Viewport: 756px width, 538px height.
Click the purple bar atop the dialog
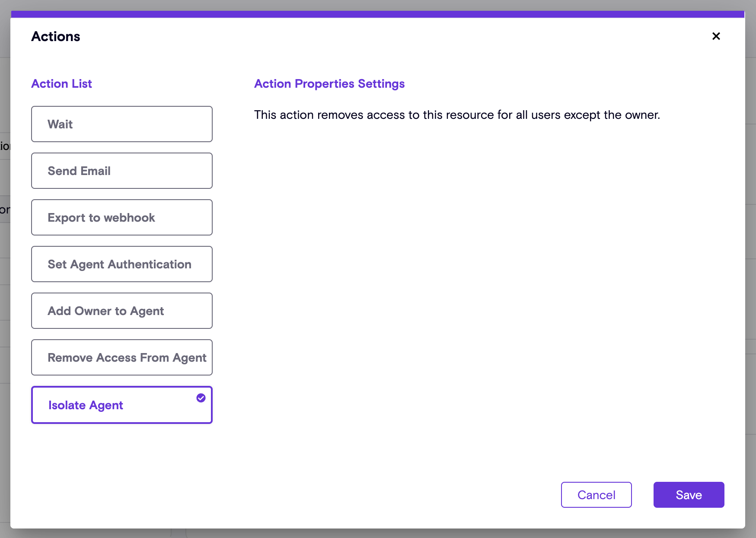click(377, 14)
